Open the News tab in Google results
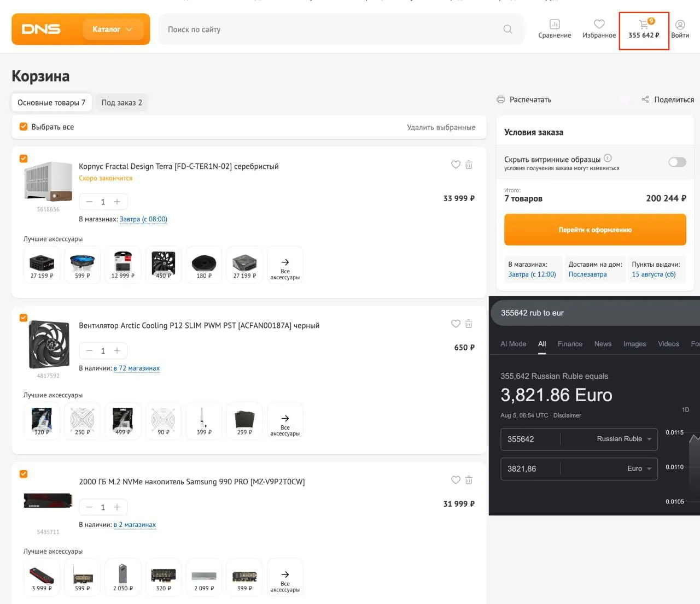 [x=603, y=344]
